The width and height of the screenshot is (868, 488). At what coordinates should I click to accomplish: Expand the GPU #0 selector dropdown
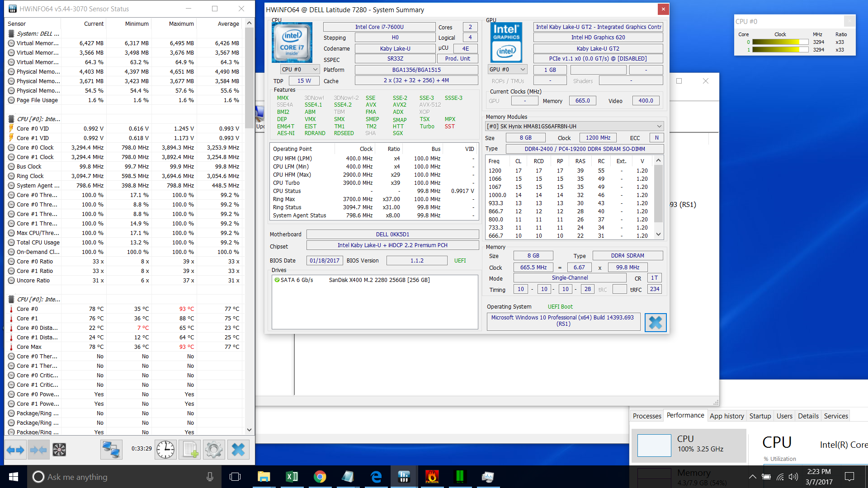(x=508, y=70)
